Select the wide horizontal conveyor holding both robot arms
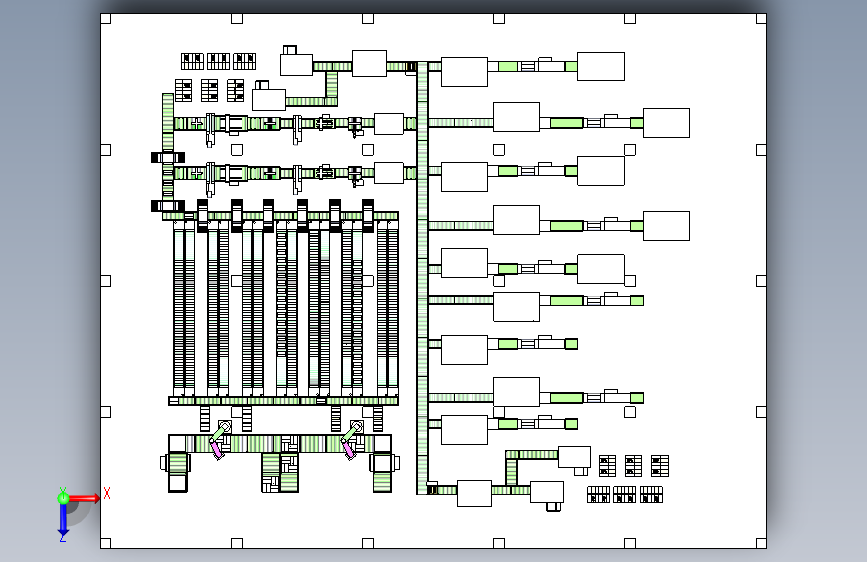The width and height of the screenshot is (867, 562). pyautogui.click(x=280, y=444)
